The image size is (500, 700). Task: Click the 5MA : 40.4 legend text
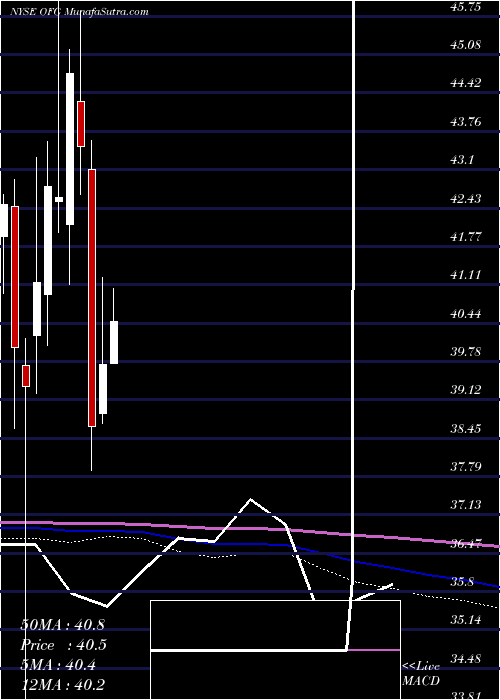point(58,666)
